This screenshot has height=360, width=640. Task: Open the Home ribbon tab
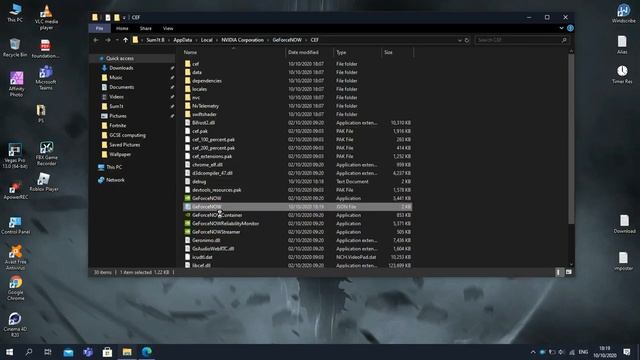pos(122,29)
